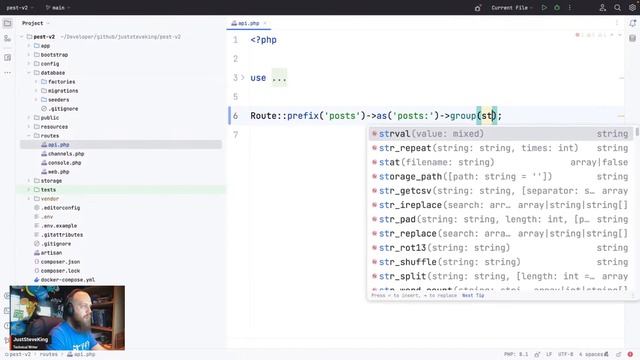Select str_pad completion suggestion
Screen dimensions: 640x360
(501, 219)
